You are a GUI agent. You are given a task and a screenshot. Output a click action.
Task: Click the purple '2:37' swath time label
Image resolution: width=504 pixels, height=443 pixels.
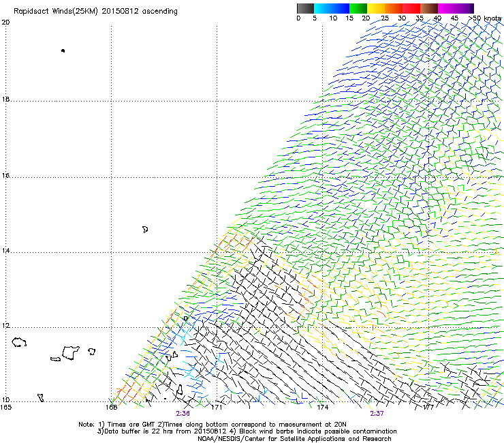[377, 414]
